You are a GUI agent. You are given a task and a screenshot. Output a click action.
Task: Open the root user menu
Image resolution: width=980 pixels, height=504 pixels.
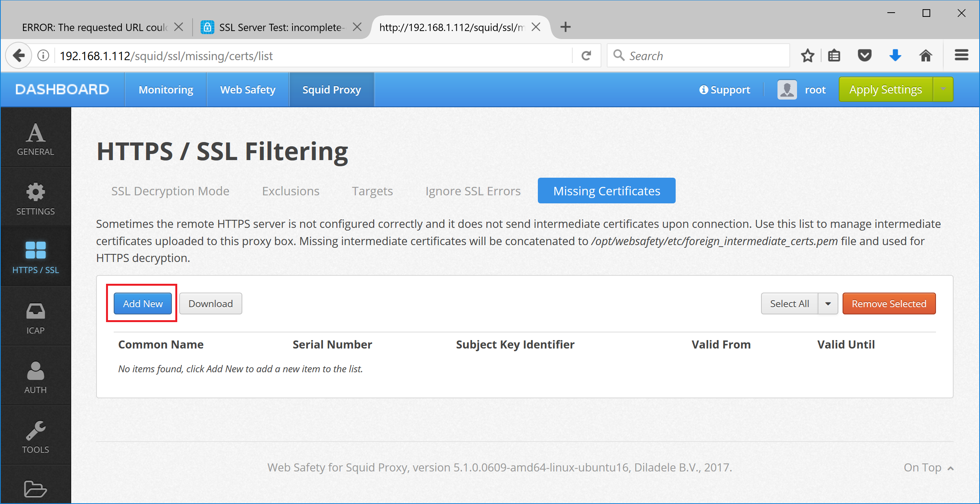pos(802,90)
